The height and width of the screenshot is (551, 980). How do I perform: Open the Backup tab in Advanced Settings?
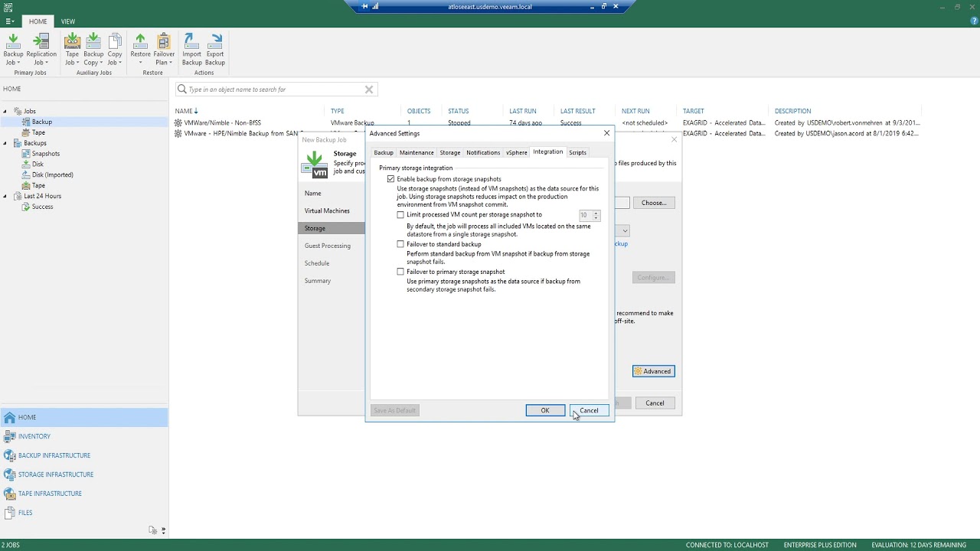tap(384, 152)
